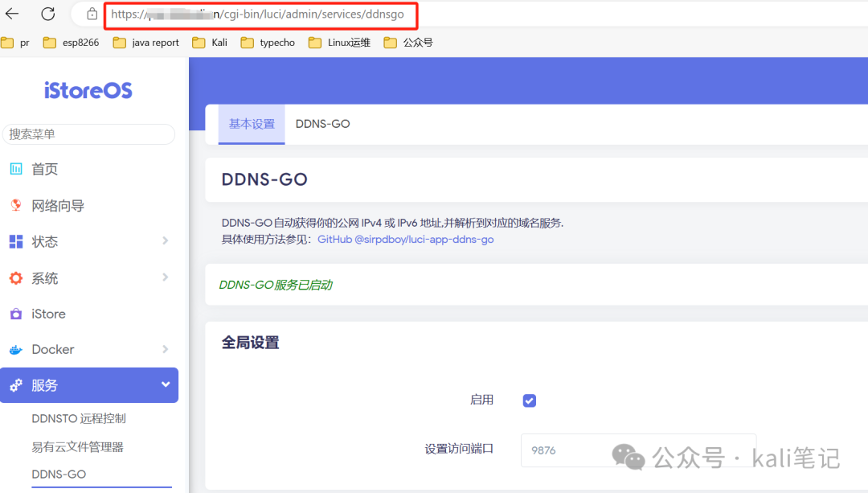Collapse the 服务 menu chevron
The height and width of the screenshot is (493, 868).
[166, 384]
